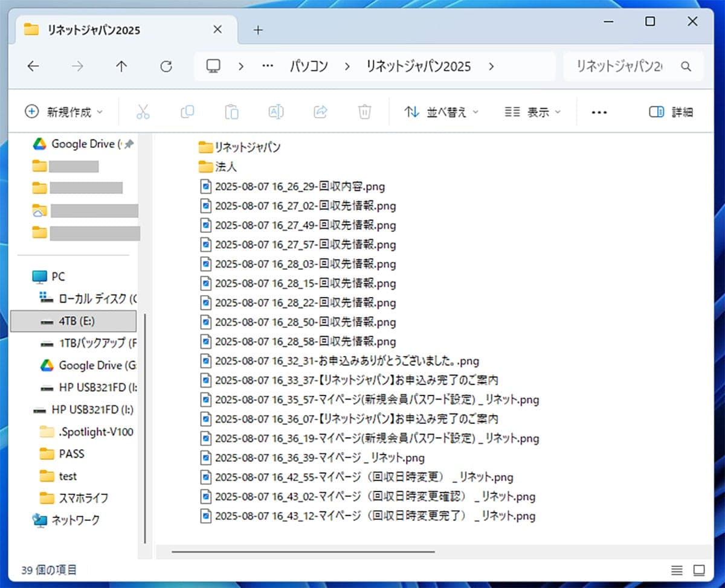725x588 pixels.
Task: Click the horizontal scrollbar in file list
Action: click(303, 551)
